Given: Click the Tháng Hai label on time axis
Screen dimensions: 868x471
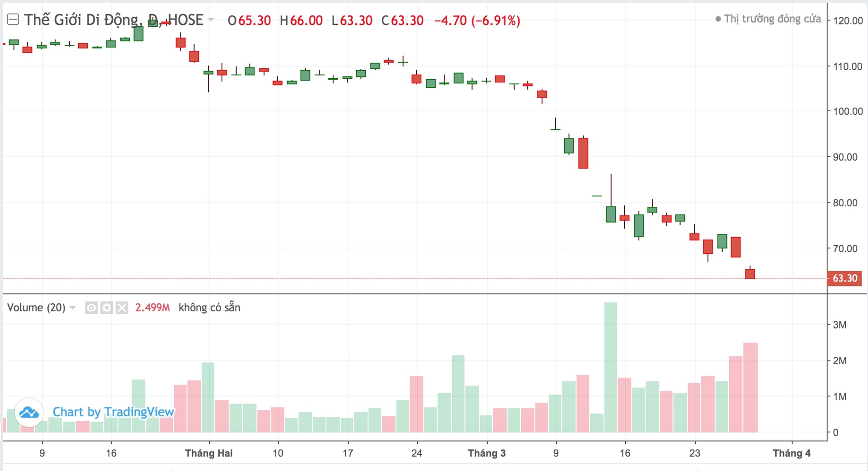Looking at the screenshot, I should pos(209,453).
